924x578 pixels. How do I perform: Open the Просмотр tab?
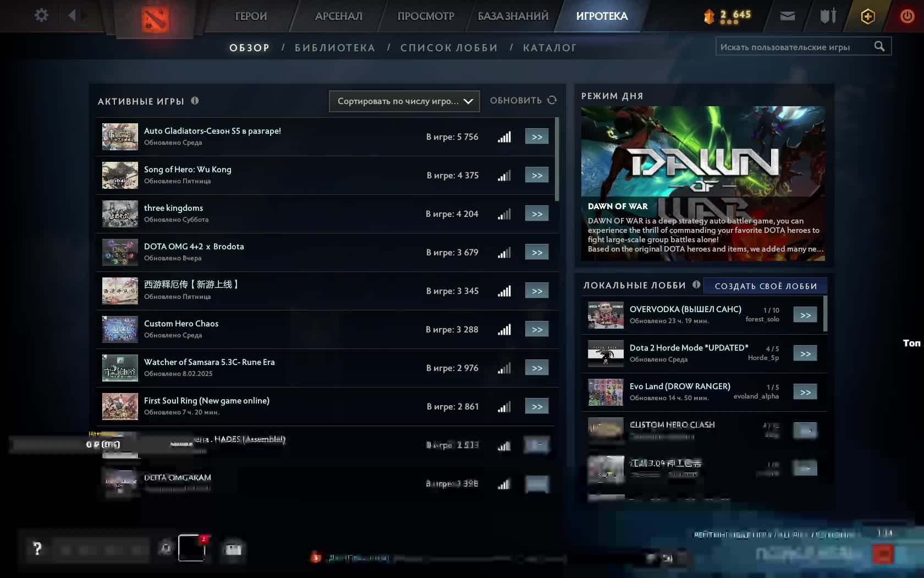[426, 16]
